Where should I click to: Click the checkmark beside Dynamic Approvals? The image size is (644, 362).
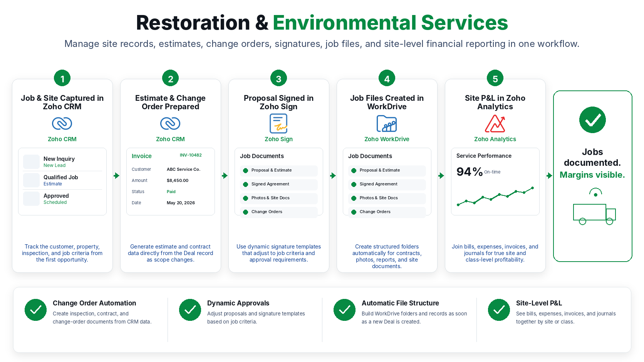coord(190,310)
